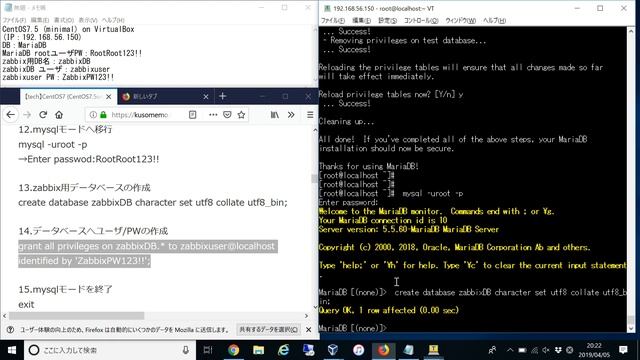This screenshot has height=360, width=640.
Task: Save the page to Pocket
Action: [227, 115]
